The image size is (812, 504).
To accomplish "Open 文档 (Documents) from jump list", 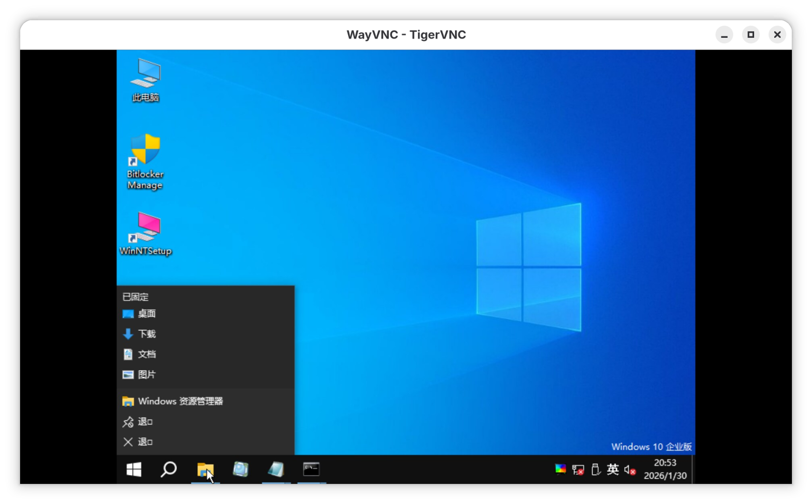I will click(147, 354).
